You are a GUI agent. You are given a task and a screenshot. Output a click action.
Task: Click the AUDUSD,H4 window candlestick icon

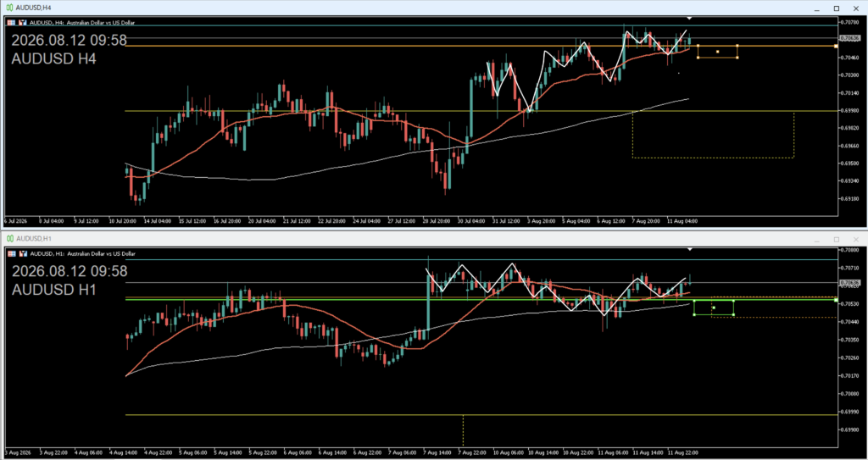pos(9,8)
